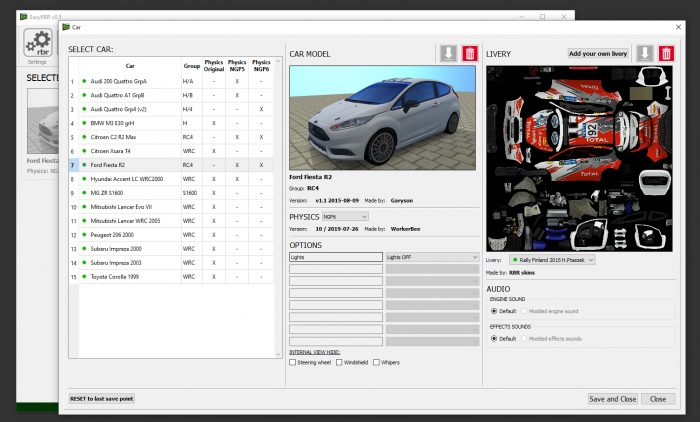Click the Add your own livery button
This screenshot has height=422, width=700.
[x=598, y=54]
